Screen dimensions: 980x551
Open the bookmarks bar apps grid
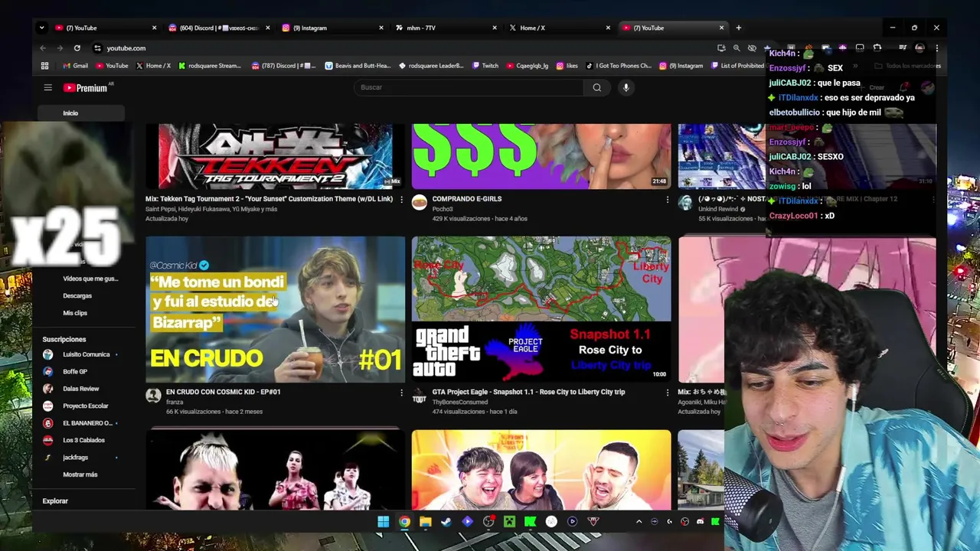click(44, 66)
